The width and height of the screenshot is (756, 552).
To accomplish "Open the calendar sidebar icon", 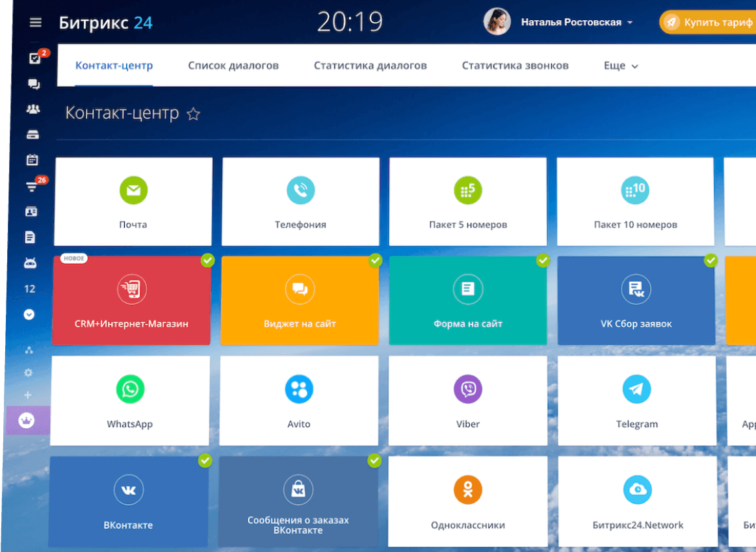I will tap(33, 159).
